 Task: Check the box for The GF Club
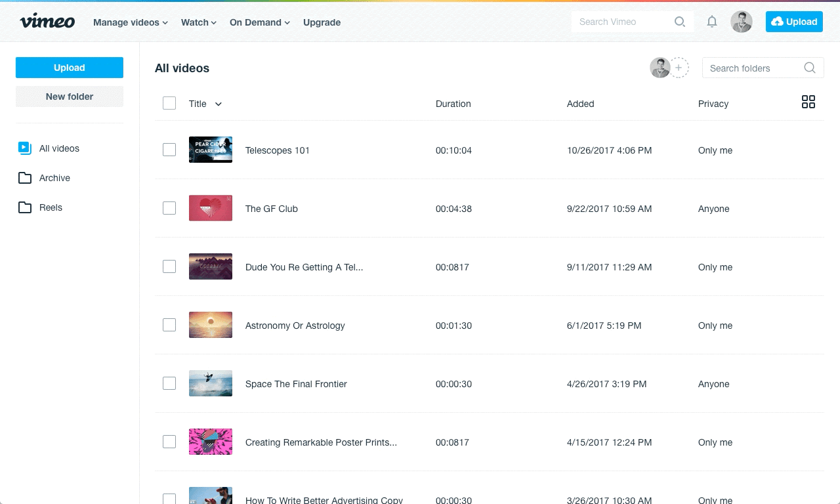pos(169,208)
